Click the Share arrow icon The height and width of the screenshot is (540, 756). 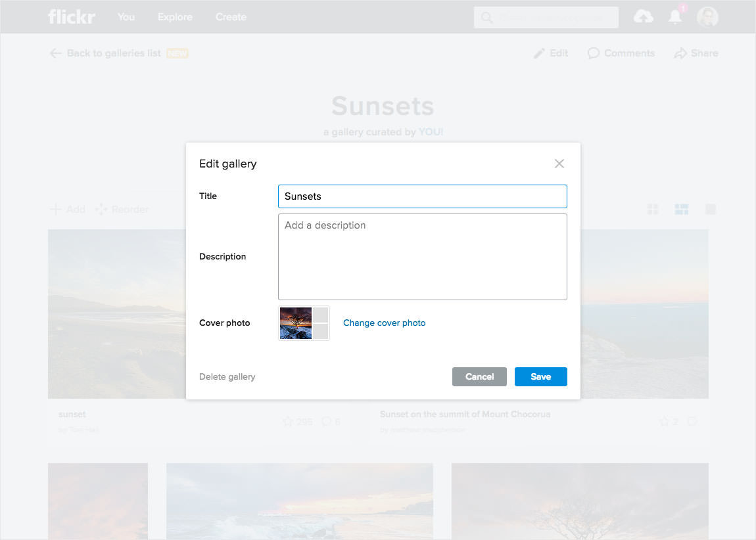tap(678, 53)
